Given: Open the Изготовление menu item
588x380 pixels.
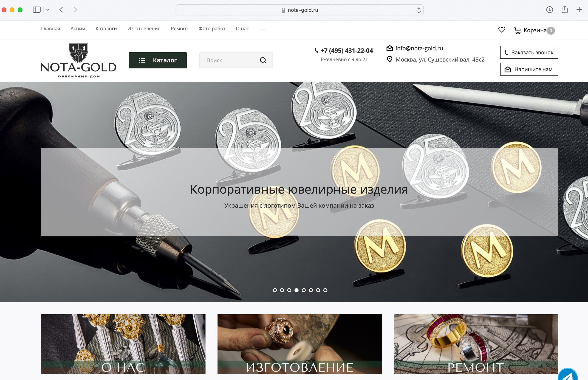Looking at the screenshot, I should point(144,29).
